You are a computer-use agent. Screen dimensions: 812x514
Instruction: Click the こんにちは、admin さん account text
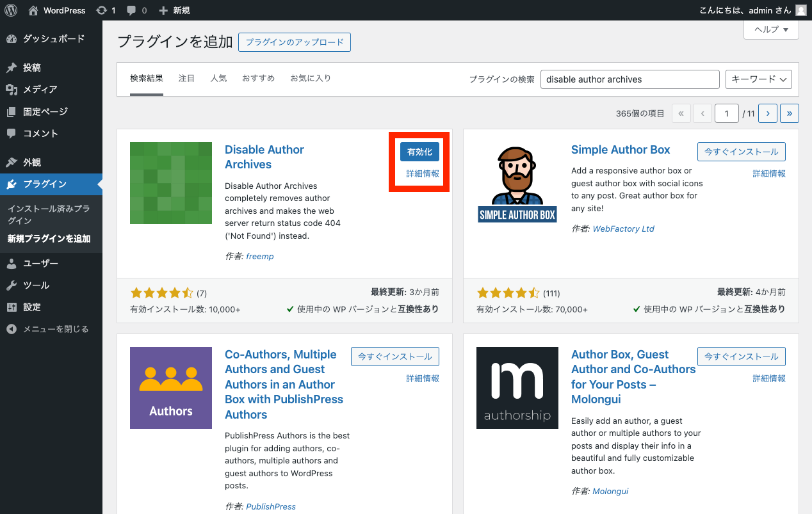746,10
